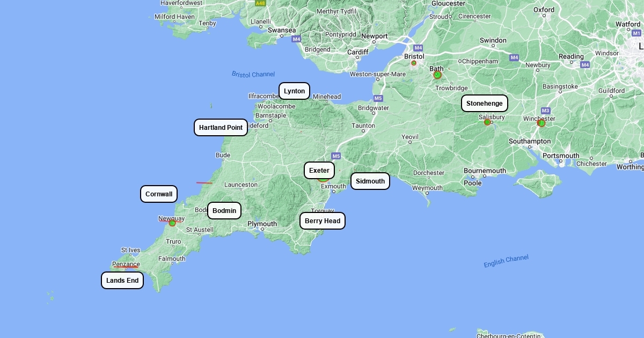The image size is (644, 338).
Task: Select the M5 road shield near Exeter
Action: pos(336,156)
